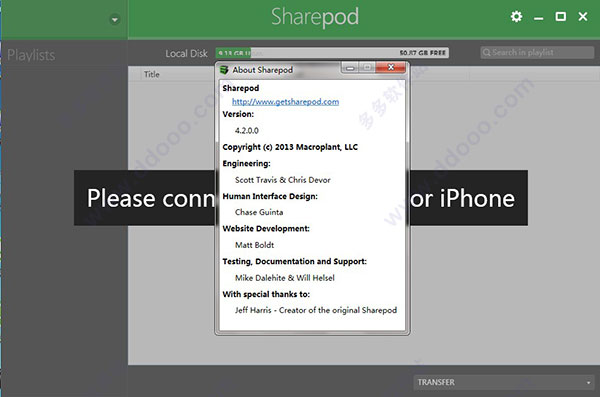600x397 pixels.
Task: Click With special thanks to: heading
Action: [266, 294]
